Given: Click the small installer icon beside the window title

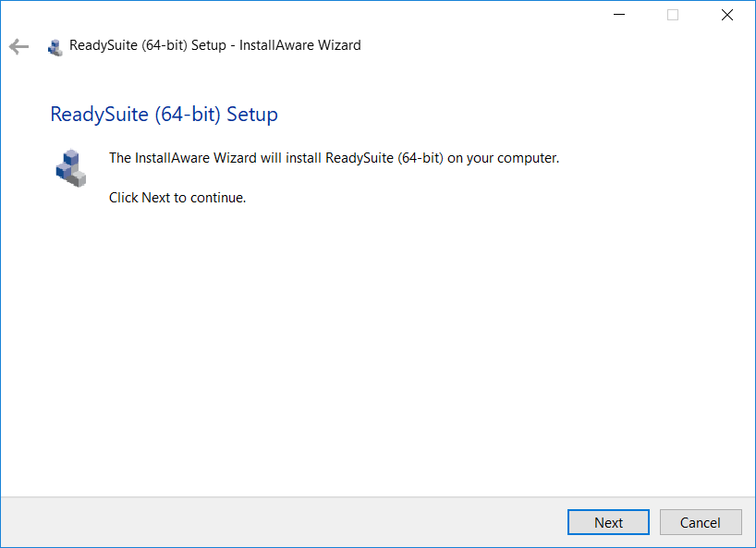Looking at the screenshot, I should pos(55,47).
